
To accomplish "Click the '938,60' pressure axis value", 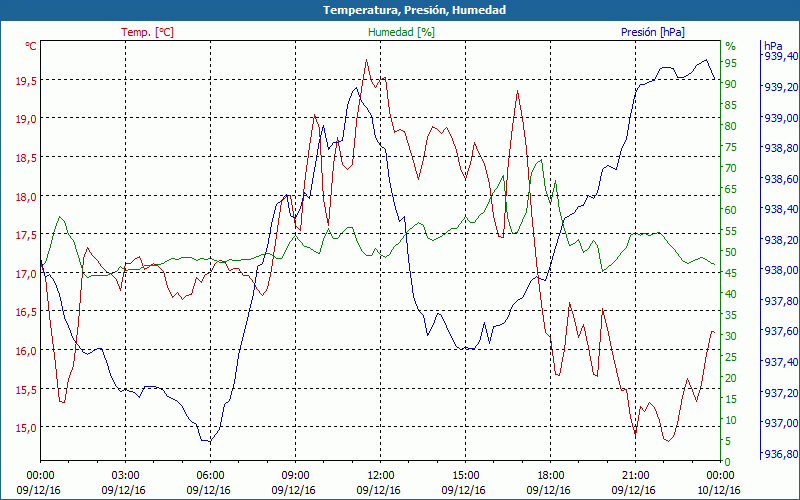I will coord(781,179).
